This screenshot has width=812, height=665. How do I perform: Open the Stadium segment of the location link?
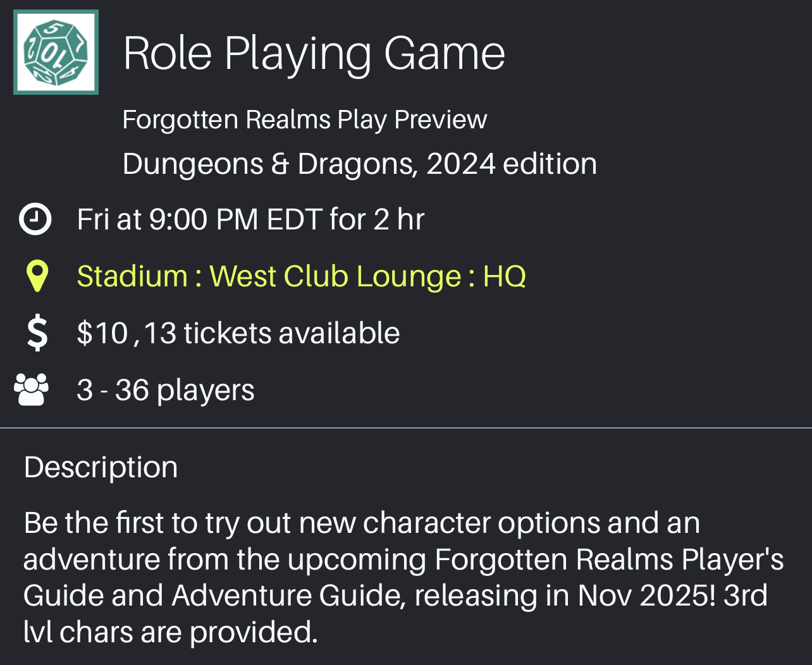[132, 276]
